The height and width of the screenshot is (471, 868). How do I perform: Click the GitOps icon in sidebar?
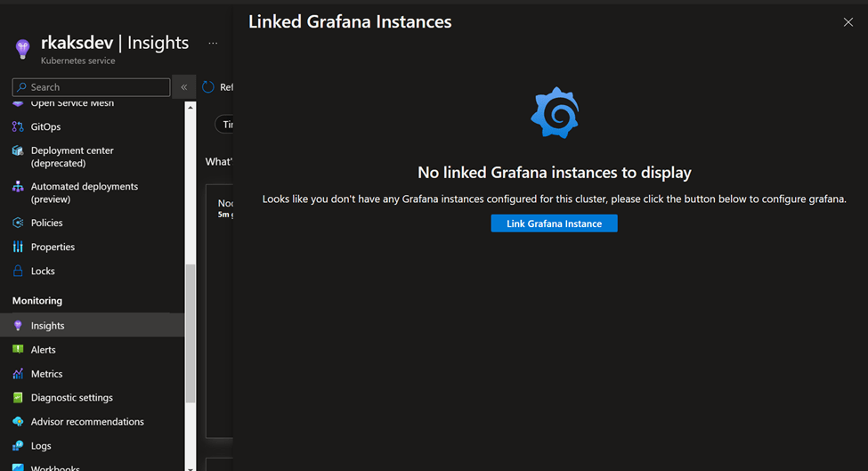(18, 127)
